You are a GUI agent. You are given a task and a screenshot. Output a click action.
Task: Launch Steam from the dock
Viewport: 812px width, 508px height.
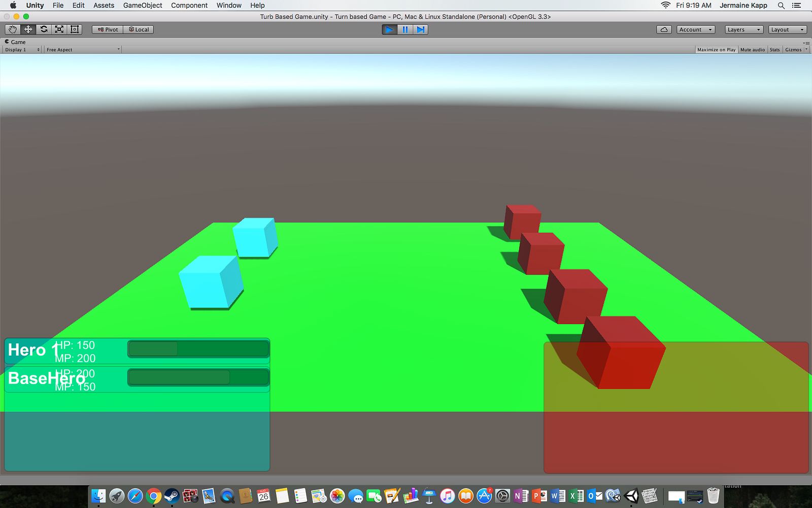(172, 496)
